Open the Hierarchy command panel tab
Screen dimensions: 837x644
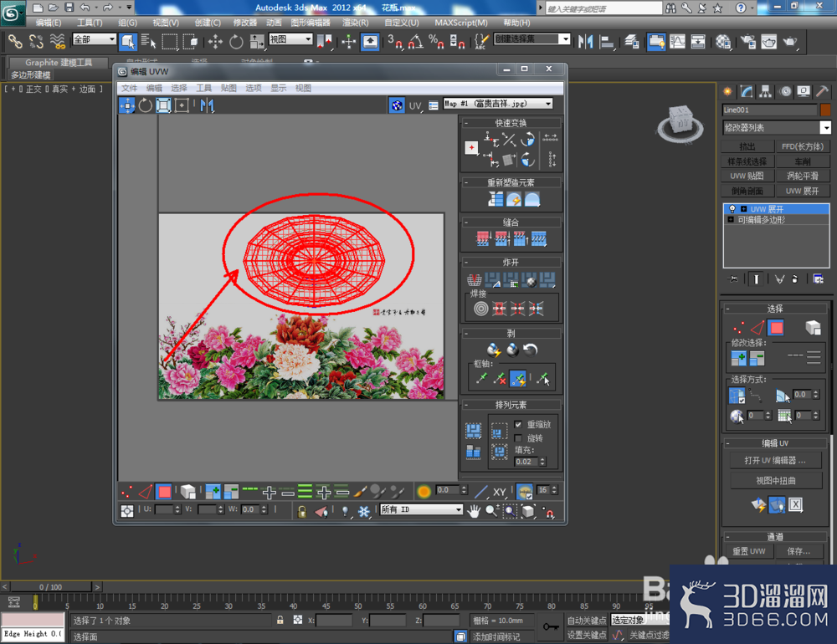point(766,91)
